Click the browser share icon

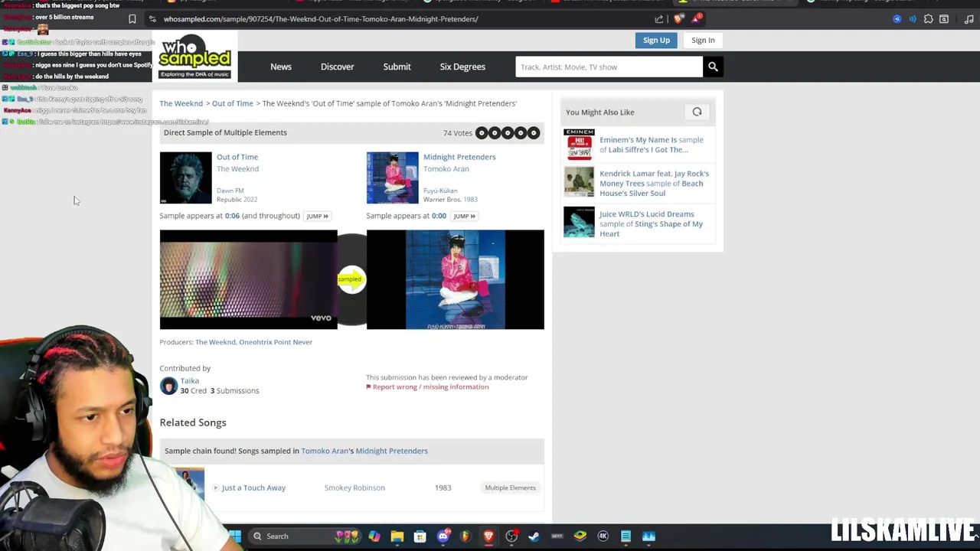(x=659, y=19)
